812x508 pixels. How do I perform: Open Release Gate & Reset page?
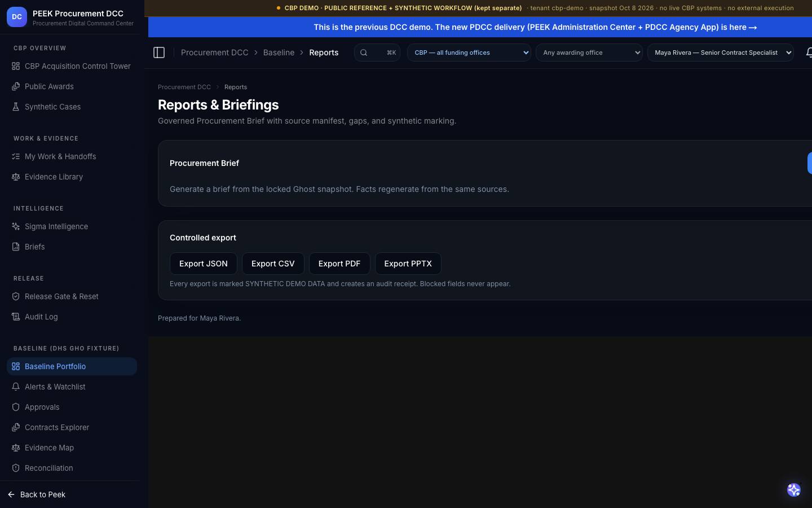(x=72, y=296)
